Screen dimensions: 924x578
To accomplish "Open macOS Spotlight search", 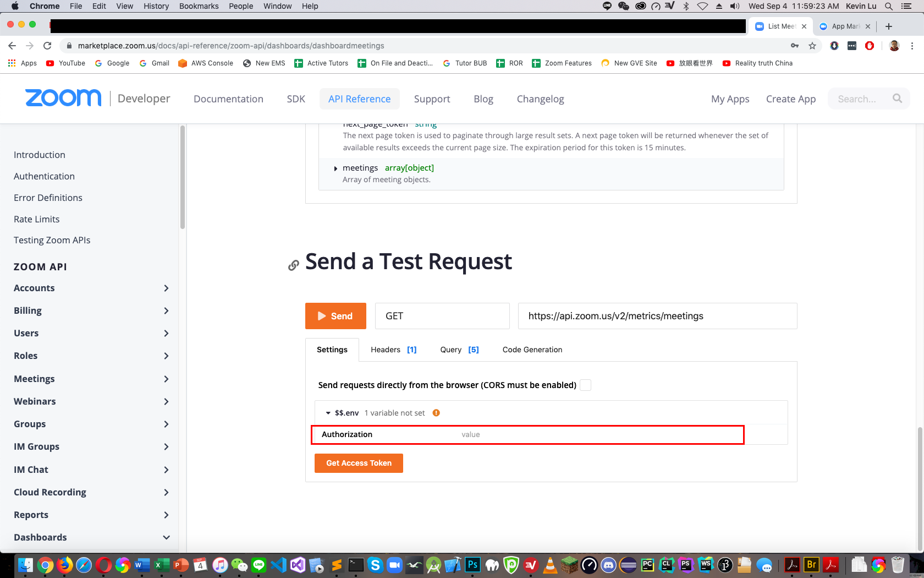I will click(x=889, y=6).
